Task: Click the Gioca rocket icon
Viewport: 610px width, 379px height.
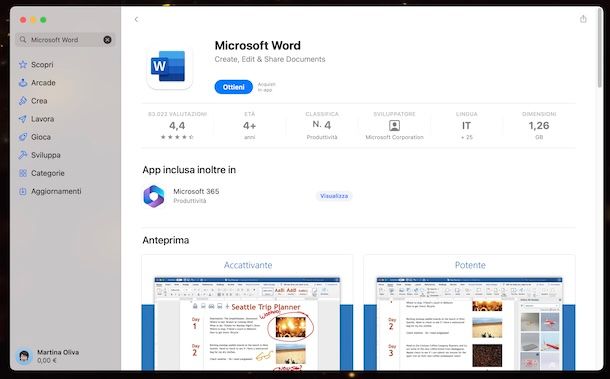Action: click(x=23, y=137)
